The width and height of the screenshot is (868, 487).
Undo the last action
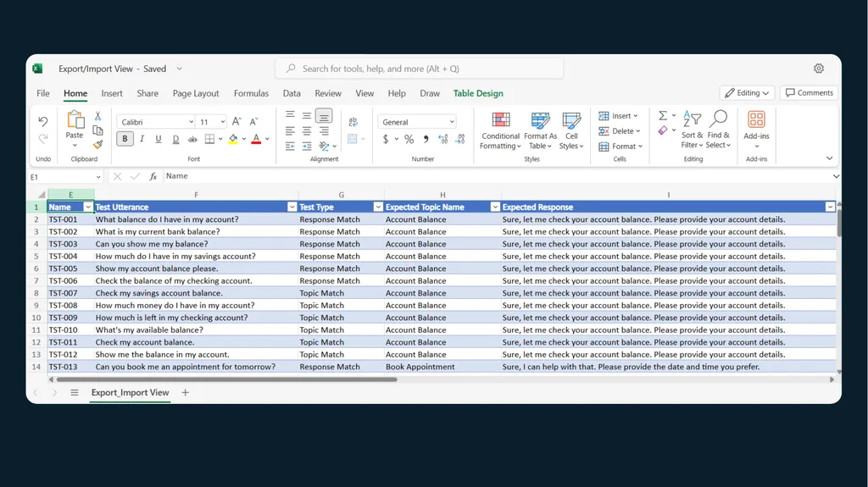(42, 121)
